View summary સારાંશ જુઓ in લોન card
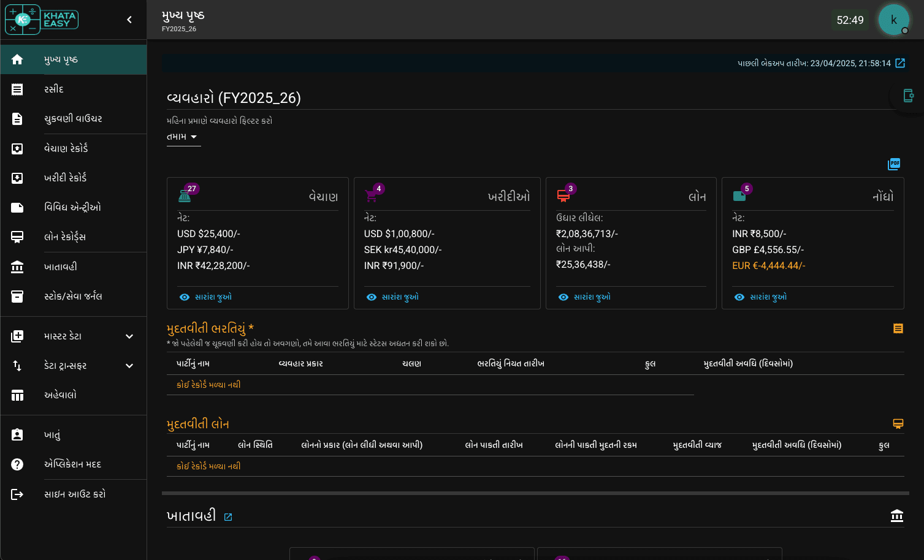Screen dimensions: 924x560 click(x=585, y=297)
